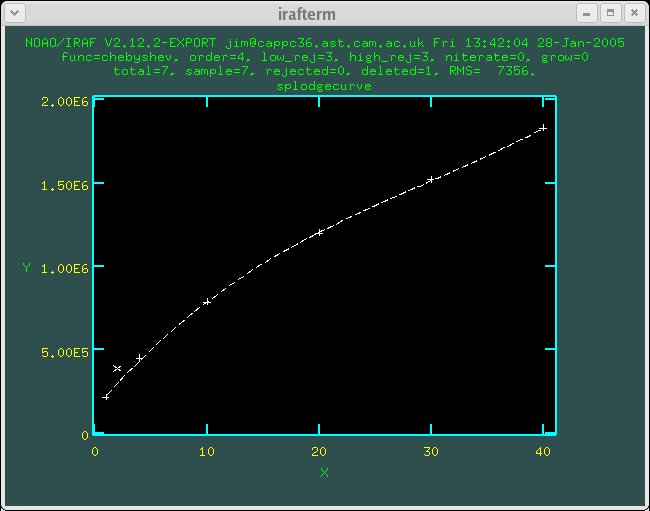This screenshot has width=650, height=511.
Task: Close the irafterm window
Action: pos(633,13)
